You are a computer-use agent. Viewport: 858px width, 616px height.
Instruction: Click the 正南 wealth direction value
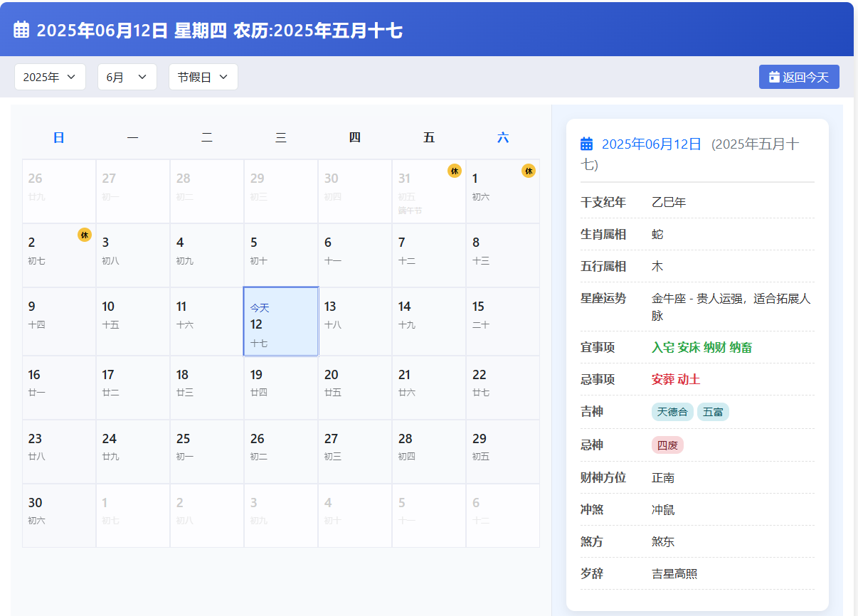(x=663, y=478)
